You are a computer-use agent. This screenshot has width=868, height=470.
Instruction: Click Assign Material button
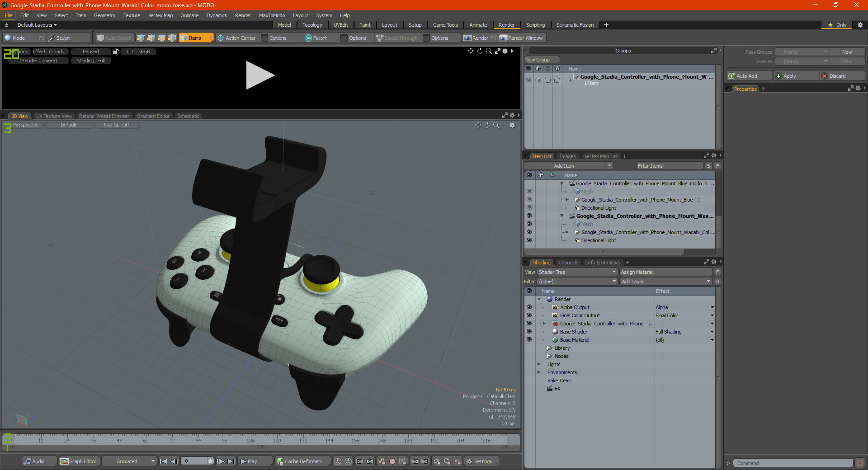click(x=666, y=272)
